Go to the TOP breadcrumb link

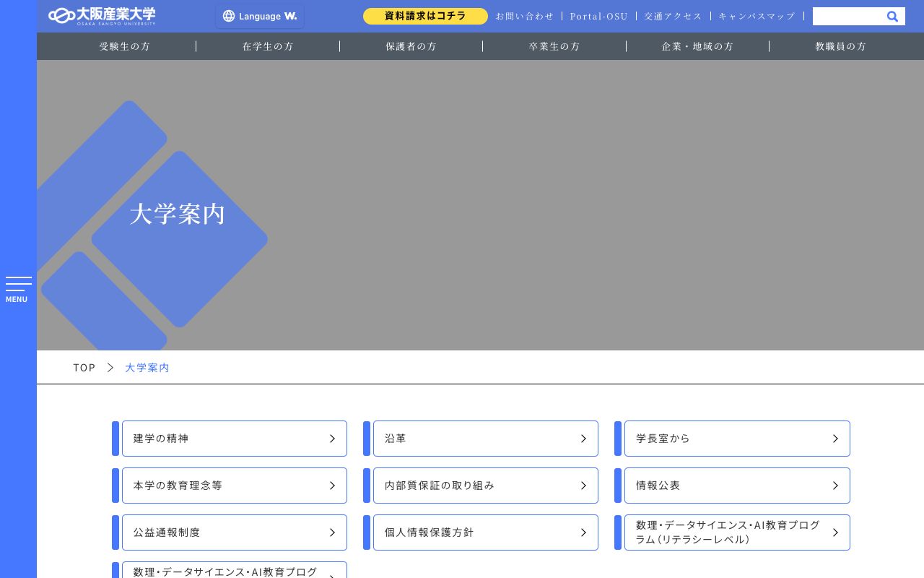tap(84, 368)
